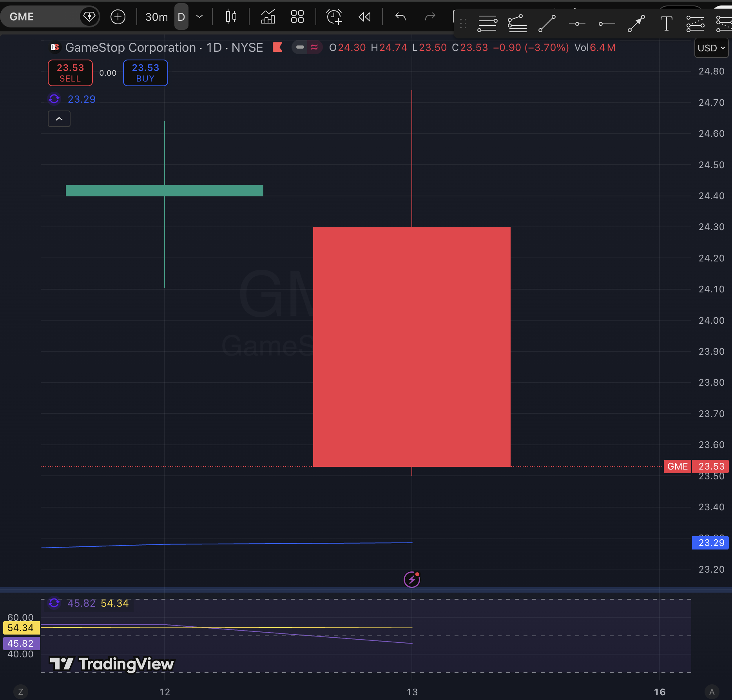The image size is (732, 700).
Task: Toggle the red approximately-equal symbol
Action: tap(314, 47)
